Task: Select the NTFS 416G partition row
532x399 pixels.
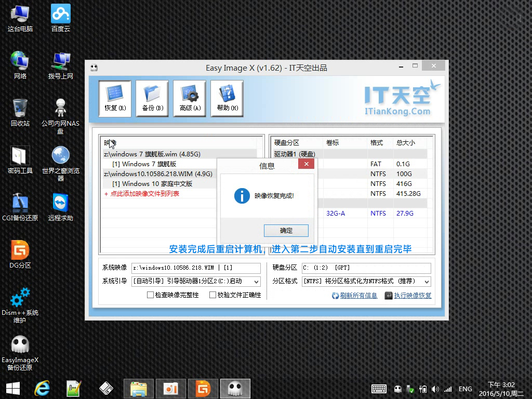Action: [373, 183]
